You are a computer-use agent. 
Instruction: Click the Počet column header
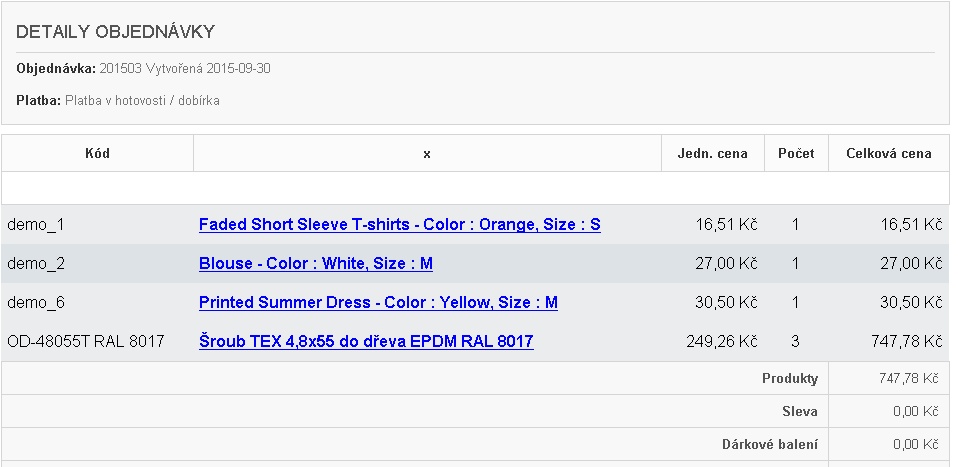pos(796,154)
